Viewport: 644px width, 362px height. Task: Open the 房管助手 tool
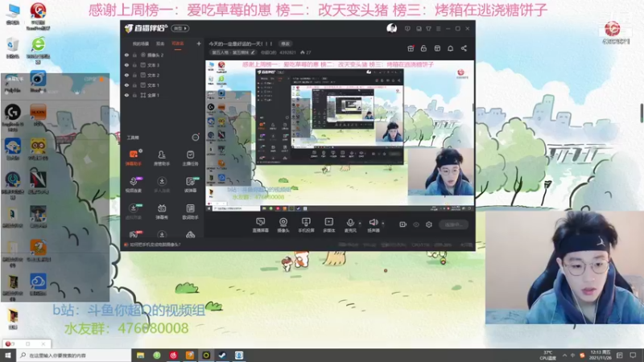162,158
